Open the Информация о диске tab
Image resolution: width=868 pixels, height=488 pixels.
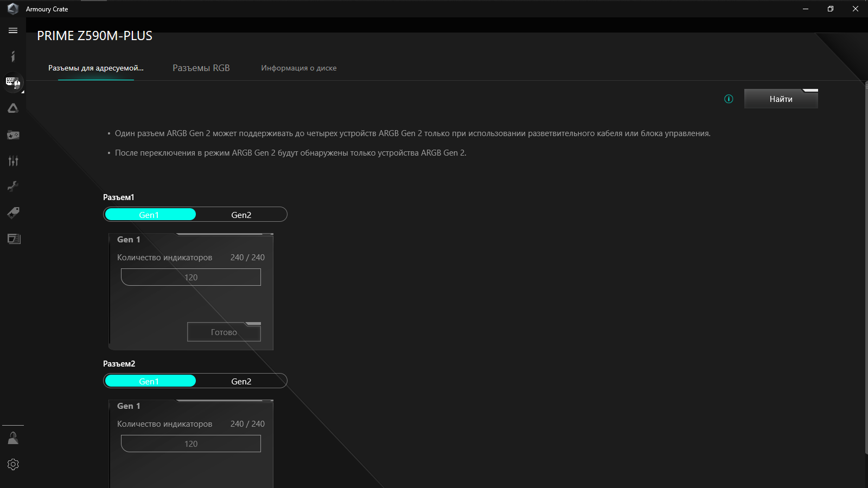coord(299,68)
